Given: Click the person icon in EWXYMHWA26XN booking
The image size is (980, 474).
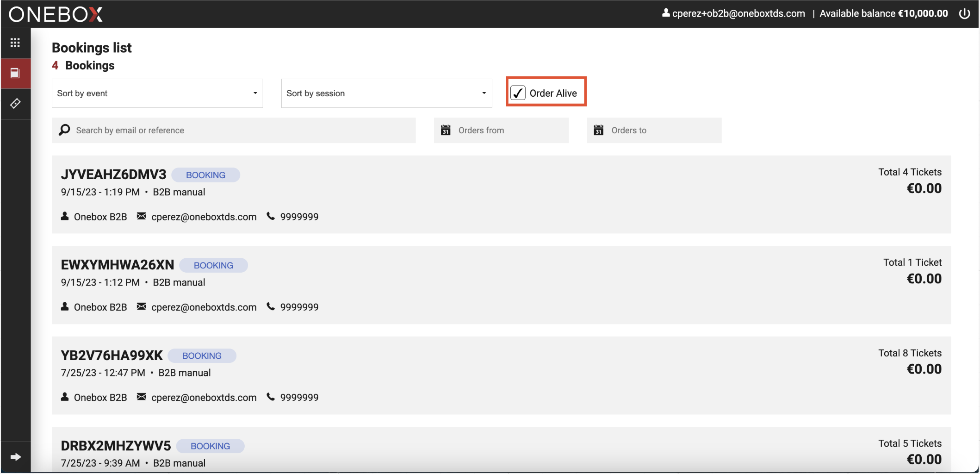Looking at the screenshot, I should tap(65, 306).
